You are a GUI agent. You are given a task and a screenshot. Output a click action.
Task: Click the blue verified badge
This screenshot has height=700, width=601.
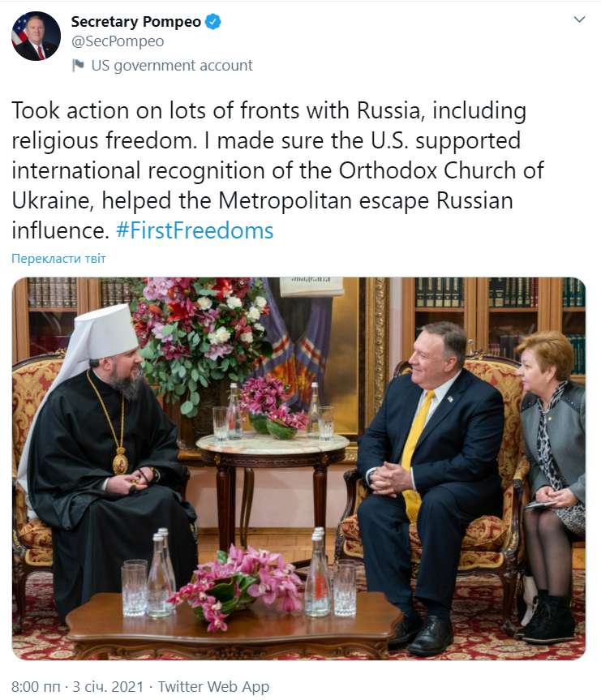tap(212, 22)
